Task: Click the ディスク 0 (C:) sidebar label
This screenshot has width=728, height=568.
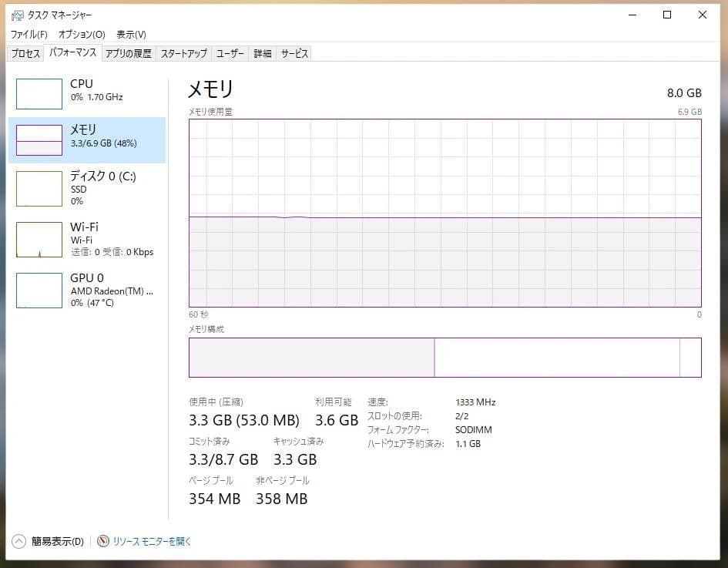Action: pyautogui.click(x=103, y=176)
